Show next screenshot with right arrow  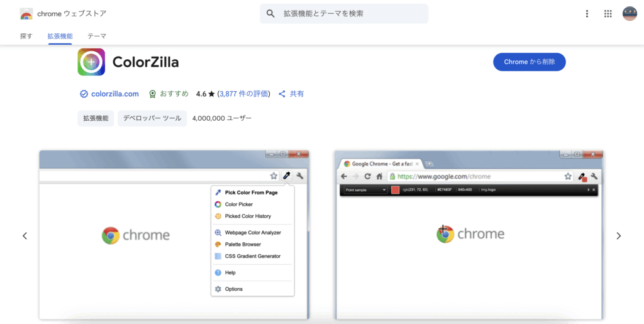click(x=618, y=236)
